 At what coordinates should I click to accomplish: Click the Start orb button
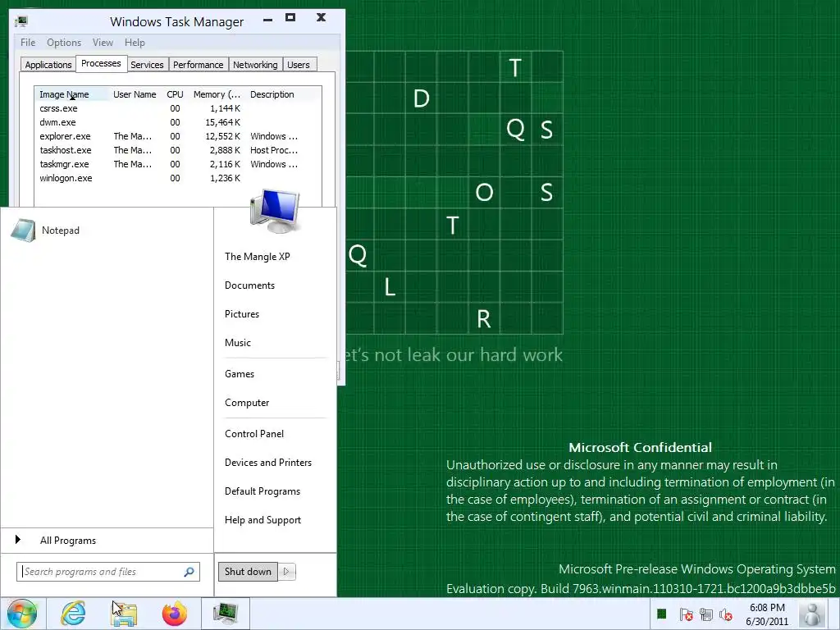pos(21,614)
